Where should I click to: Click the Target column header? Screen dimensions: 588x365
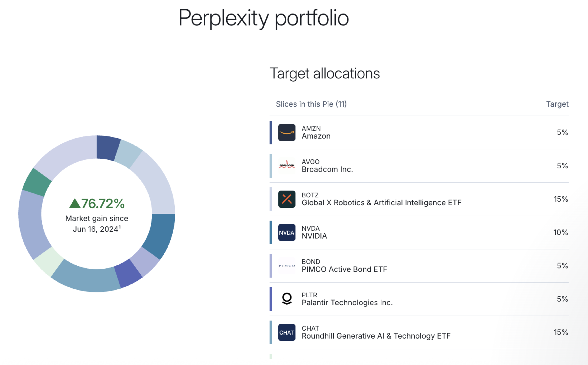click(x=557, y=104)
